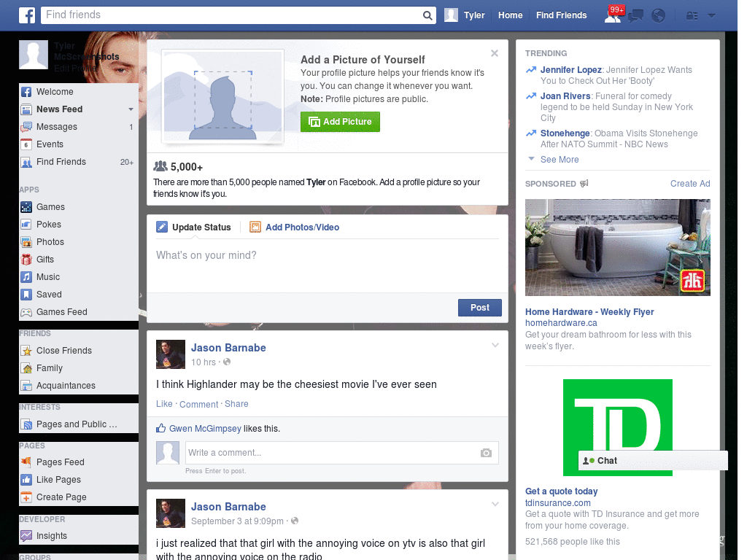747x560 pixels.
Task: Click the tdinsurance.com link
Action: [x=557, y=503]
